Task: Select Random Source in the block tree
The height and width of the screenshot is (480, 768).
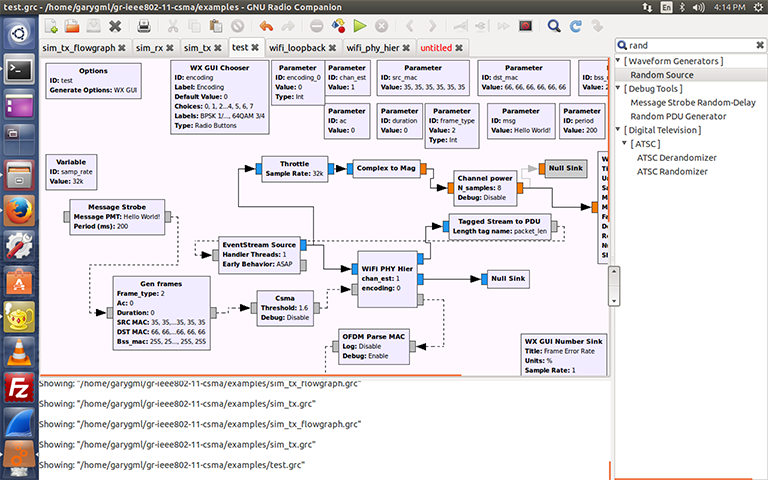Action: pos(662,75)
